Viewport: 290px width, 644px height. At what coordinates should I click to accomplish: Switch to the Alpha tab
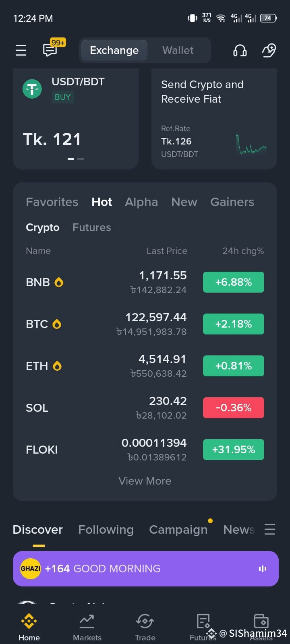(x=141, y=202)
